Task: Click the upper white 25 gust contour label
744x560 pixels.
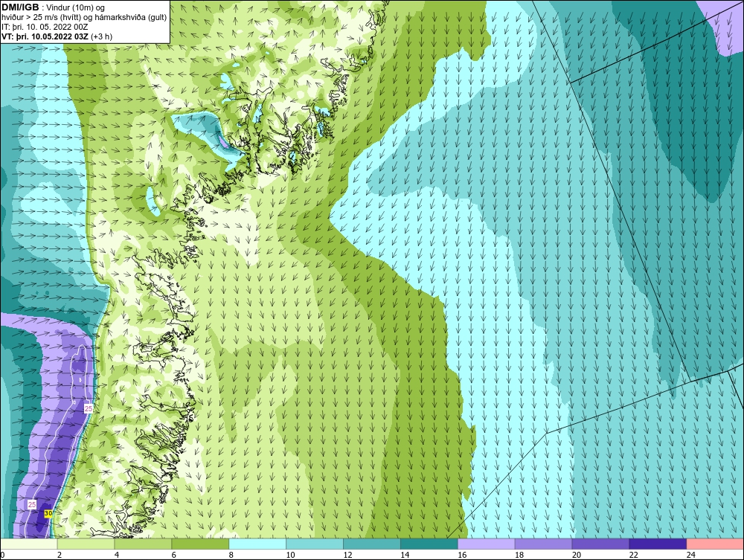Action: (x=89, y=408)
